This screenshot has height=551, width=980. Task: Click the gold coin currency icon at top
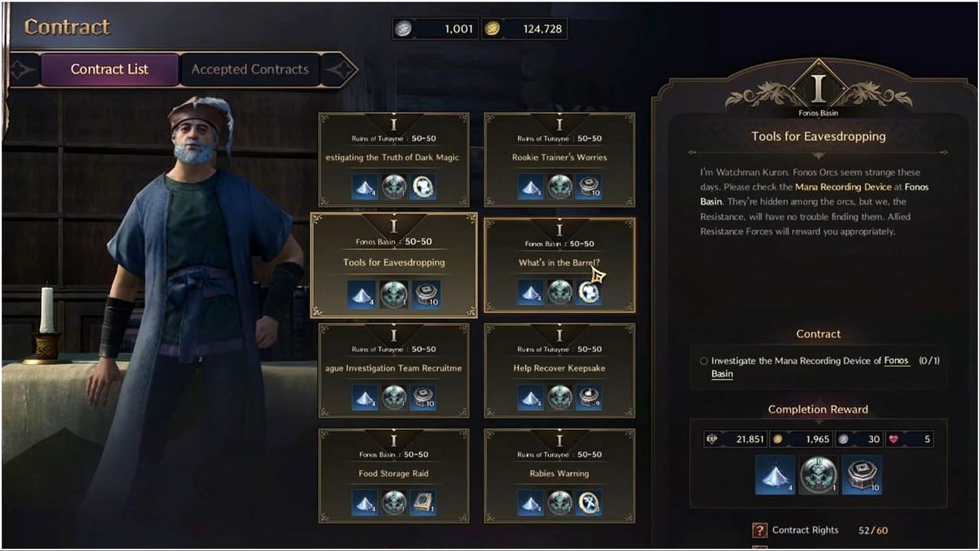coord(492,29)
